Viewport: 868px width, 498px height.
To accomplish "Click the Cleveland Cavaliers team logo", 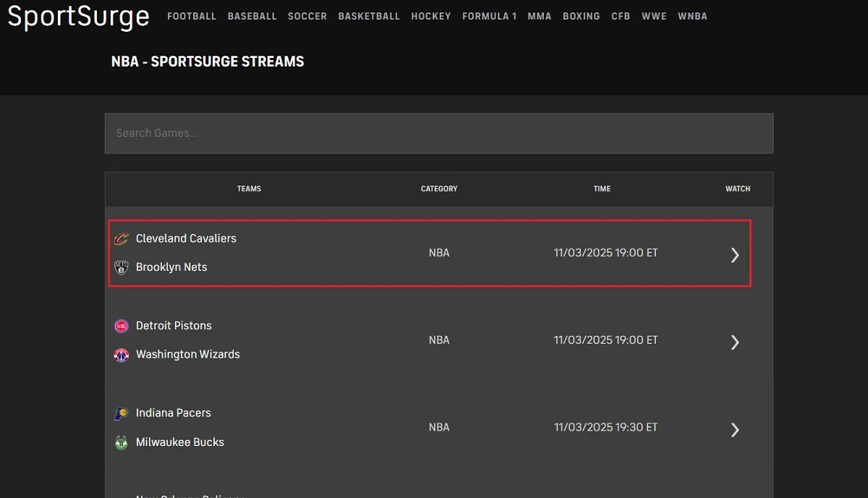I will 121,239.
